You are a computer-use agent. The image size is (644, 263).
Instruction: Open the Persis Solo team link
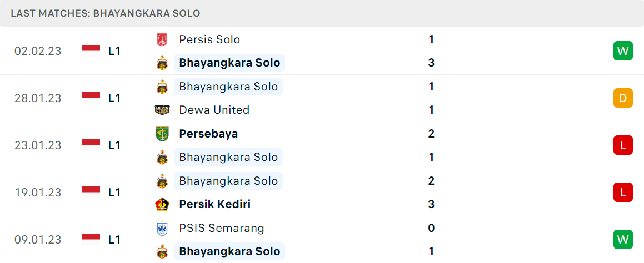tap(209, 39)
